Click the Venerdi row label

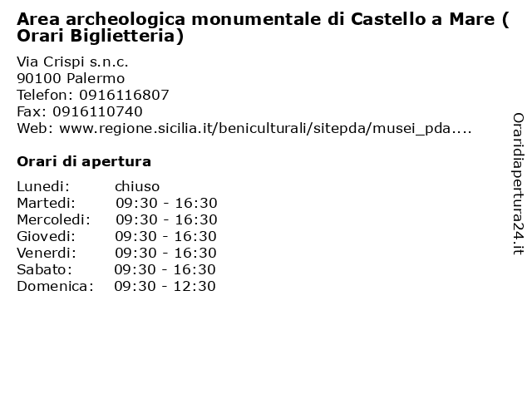[47, 253]
